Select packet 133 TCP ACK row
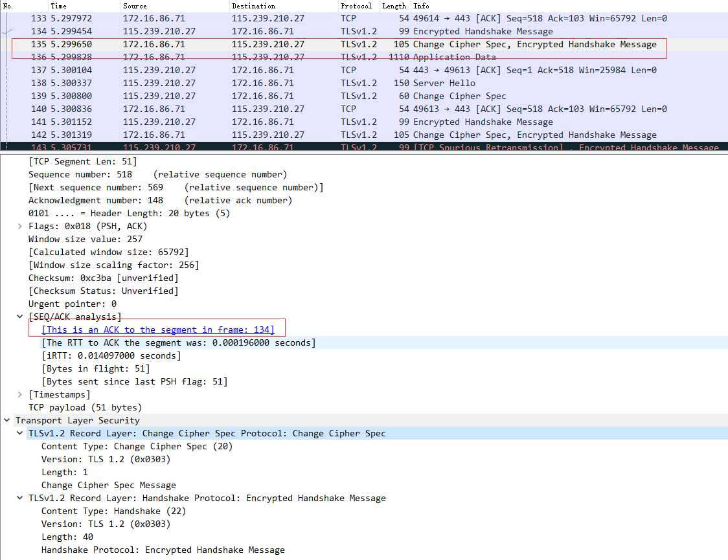 tap(364, 19)
